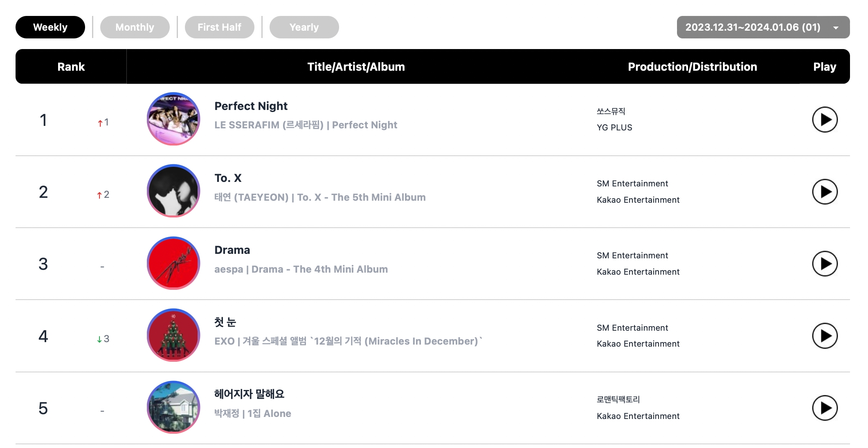Click the 태연 (TAEYEON) artist and album line
Viewport: 868px width, 448px height.
click(x=319, y=197)
